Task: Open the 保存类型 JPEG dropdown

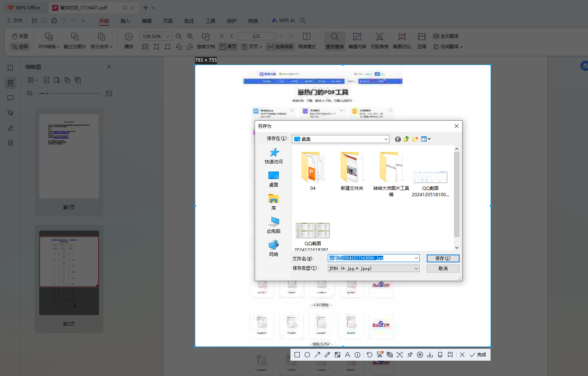Action: (374, 268)
